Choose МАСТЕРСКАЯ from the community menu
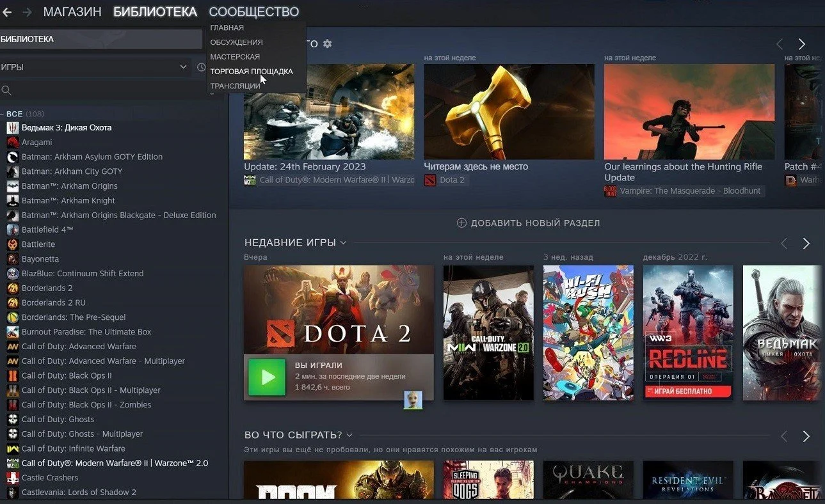 point(235,57)
